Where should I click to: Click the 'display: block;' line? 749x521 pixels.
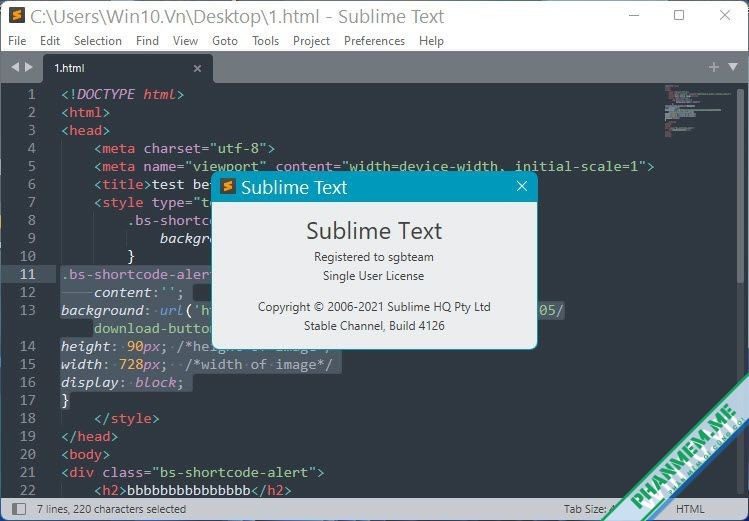(x=122, y=383)
